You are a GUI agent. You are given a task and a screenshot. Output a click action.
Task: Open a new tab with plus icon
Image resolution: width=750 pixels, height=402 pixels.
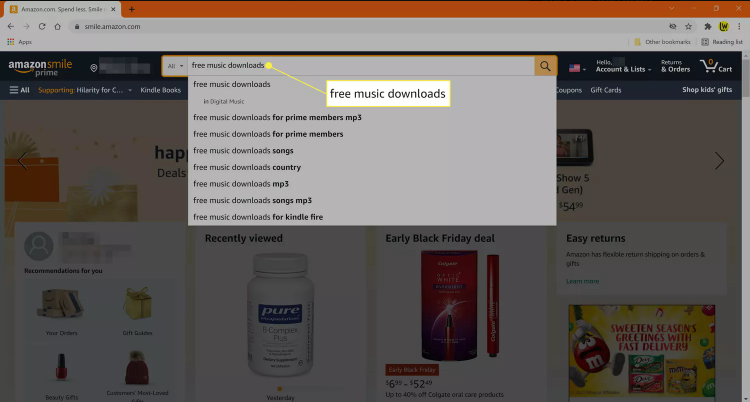132,9
